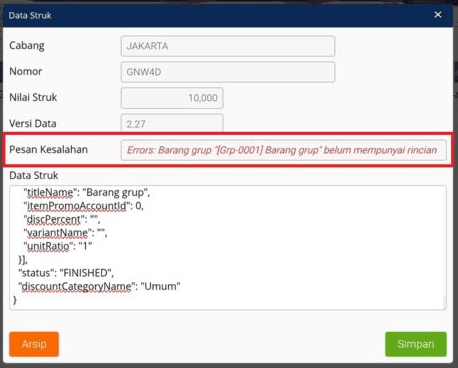Click the Pesan Kesalahan label
The width and height of the screenshot is (458, 368).
(48, 149)
